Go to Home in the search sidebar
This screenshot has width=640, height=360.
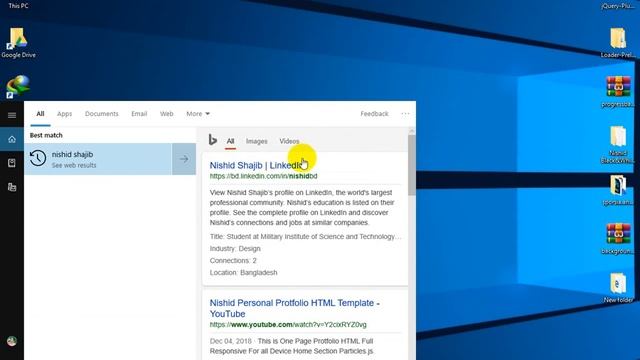click(12, 139)
